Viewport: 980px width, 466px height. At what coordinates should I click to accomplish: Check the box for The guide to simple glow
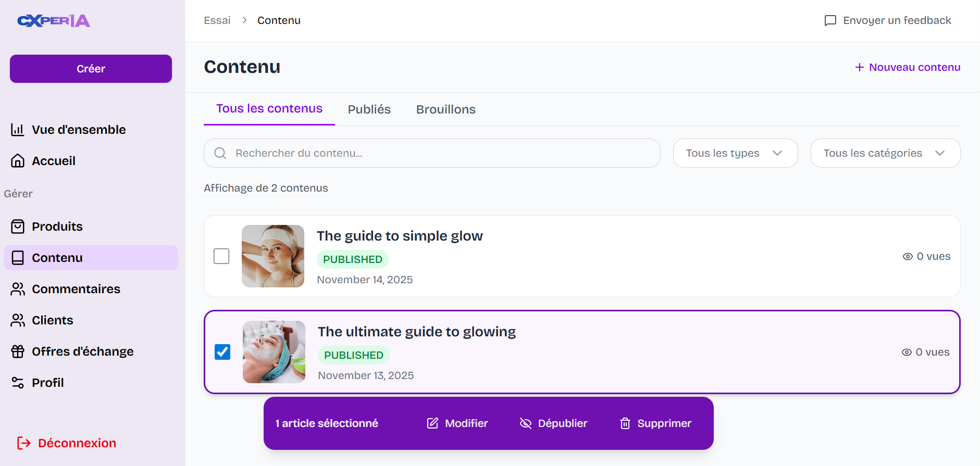point(221,256)
